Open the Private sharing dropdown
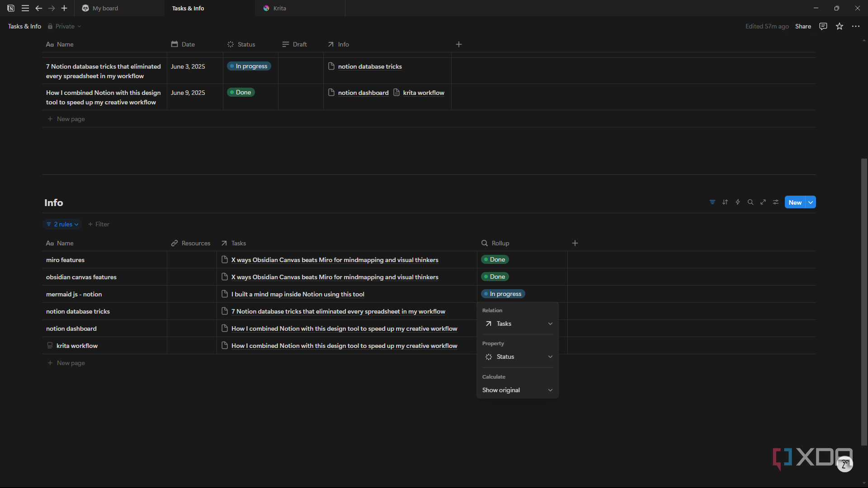Viewport: 868px width, 488px height. [65, 26]
